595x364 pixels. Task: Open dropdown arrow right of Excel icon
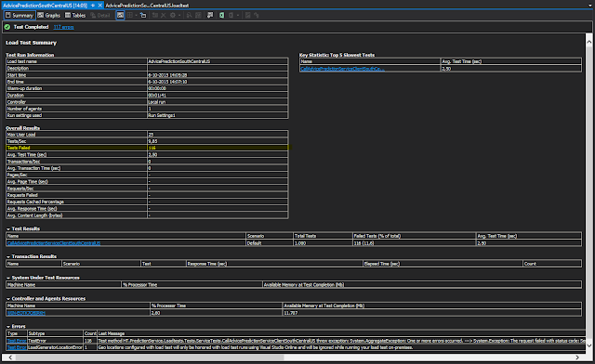coord(238,15)
